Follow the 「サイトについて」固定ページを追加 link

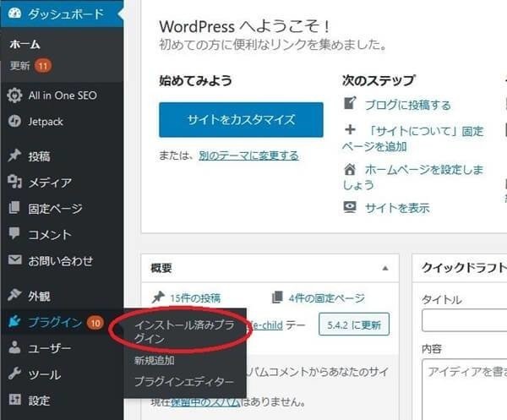tap(413, 139)
